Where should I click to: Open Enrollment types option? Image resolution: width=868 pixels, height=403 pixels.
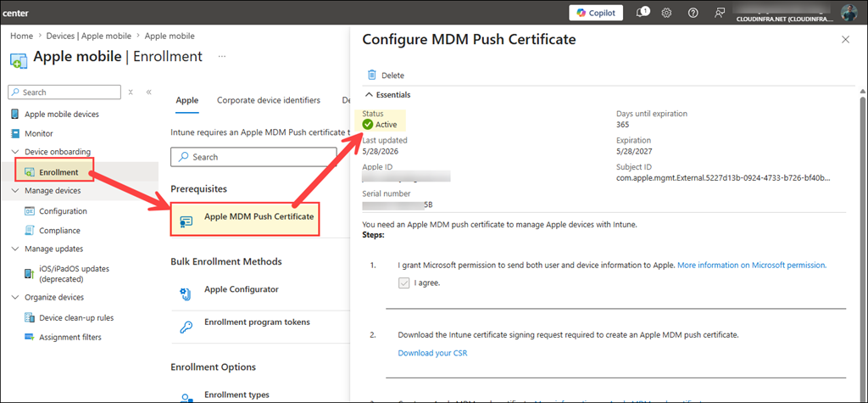click(236, 395)
